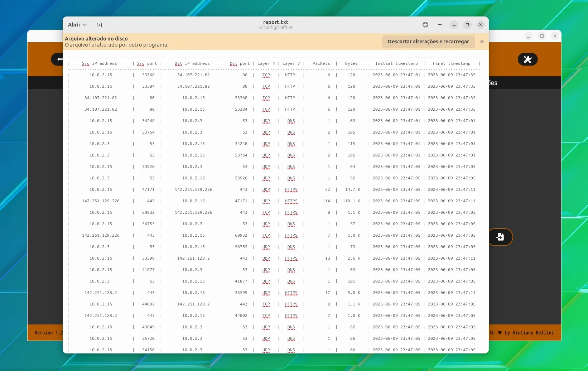Create a new document tab icon
This screenshot has height=371, width=588.
[x=99, y=25]
